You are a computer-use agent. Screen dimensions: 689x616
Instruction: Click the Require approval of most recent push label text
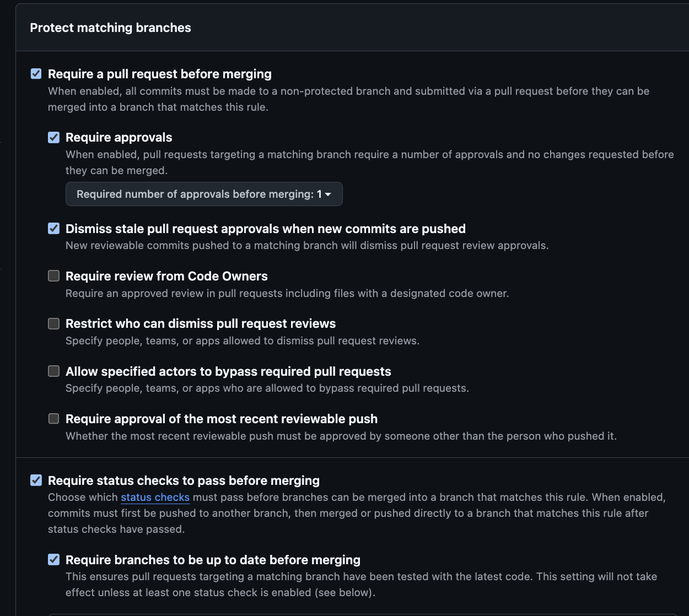[x=221, y=419]
